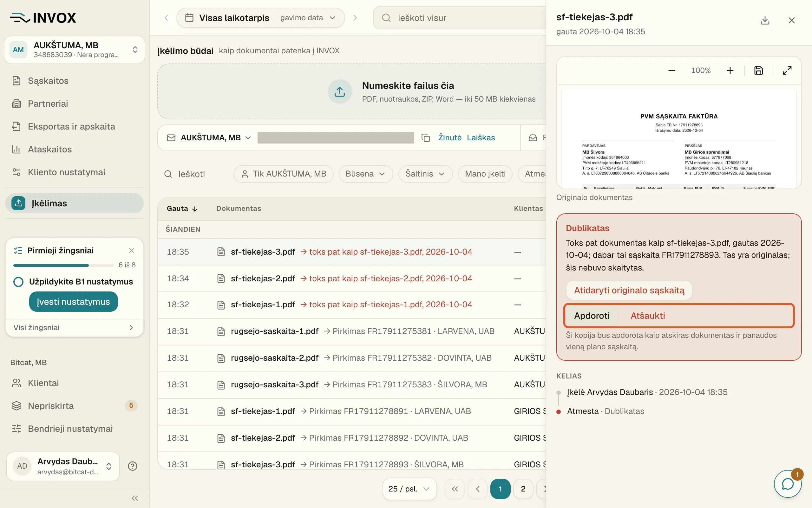This screenshot has width=812, height=508.
Task: Click Atidaryti originalo sąskaitą
Action: (x=629, y=290)
